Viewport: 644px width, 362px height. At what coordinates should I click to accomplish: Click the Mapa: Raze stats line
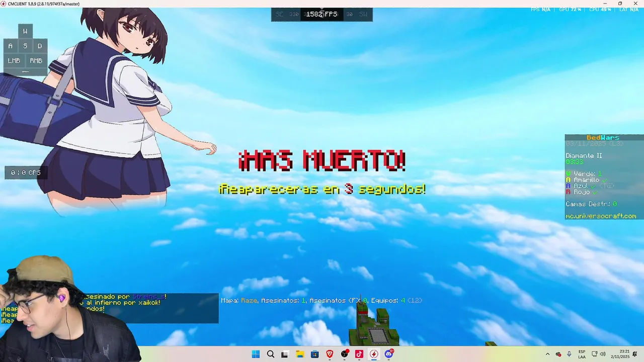(321, 300)
